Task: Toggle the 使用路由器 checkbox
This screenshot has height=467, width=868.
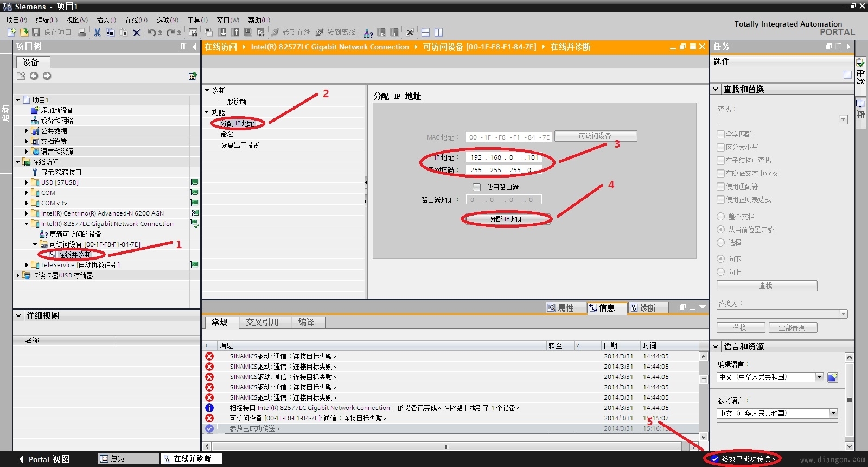Action: 476,187
